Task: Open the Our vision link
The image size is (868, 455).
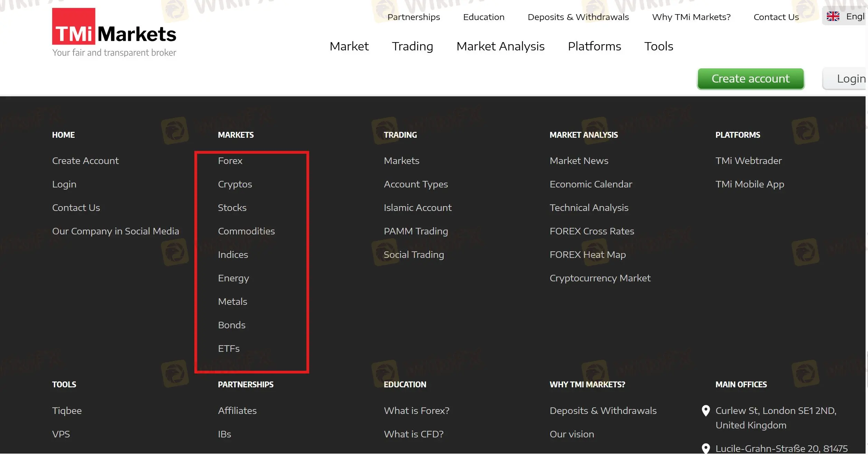Action: pos(572,434)
